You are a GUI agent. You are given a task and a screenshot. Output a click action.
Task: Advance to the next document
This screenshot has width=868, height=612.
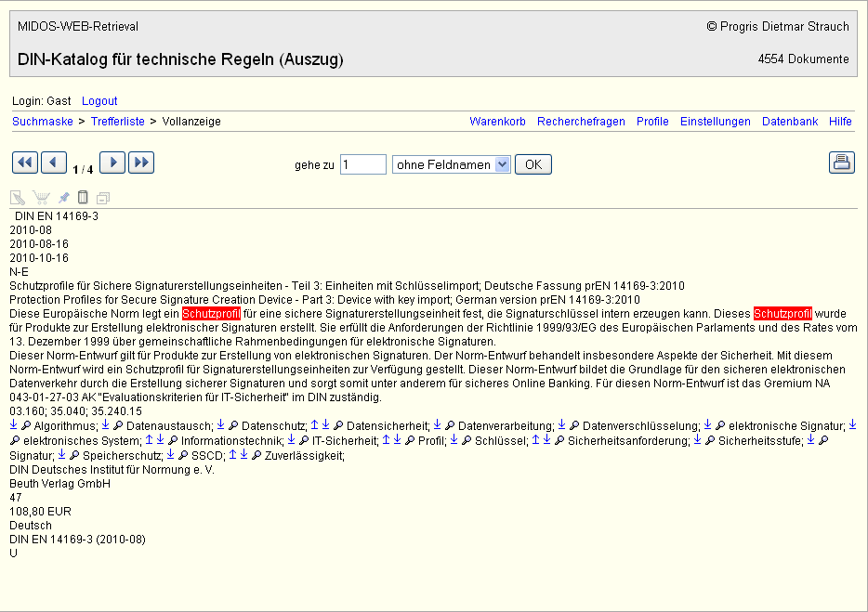[112, 163]
